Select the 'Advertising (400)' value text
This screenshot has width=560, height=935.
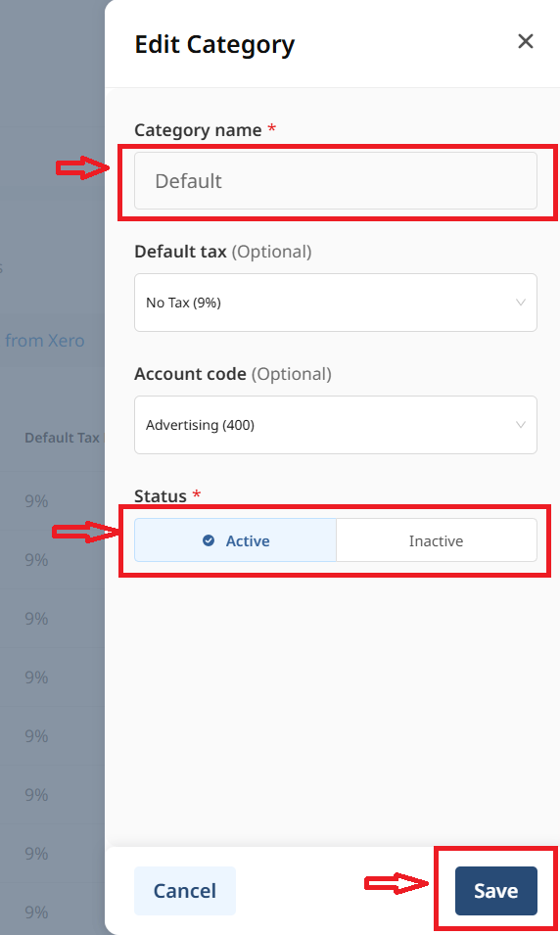200,425
